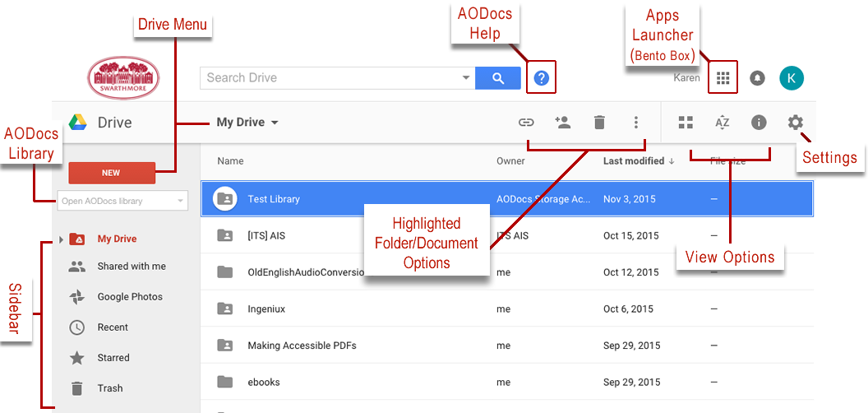Viewport: 868px width, 413px height.
Task: Open Recent in sidebar
Action: 113,327
